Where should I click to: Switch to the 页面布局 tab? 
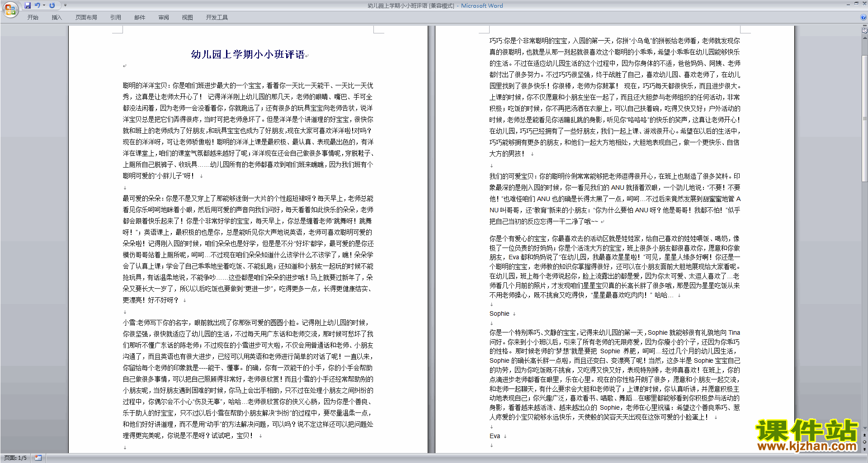coord(86,18)
